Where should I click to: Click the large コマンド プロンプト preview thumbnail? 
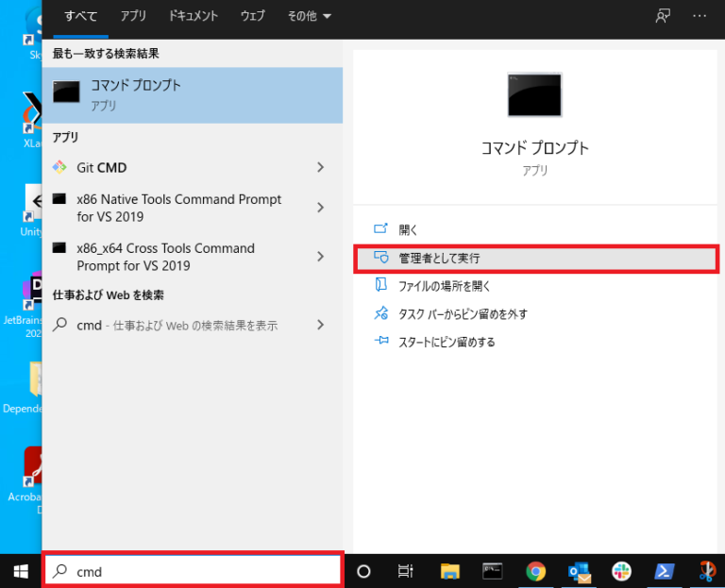click(534, 94)
